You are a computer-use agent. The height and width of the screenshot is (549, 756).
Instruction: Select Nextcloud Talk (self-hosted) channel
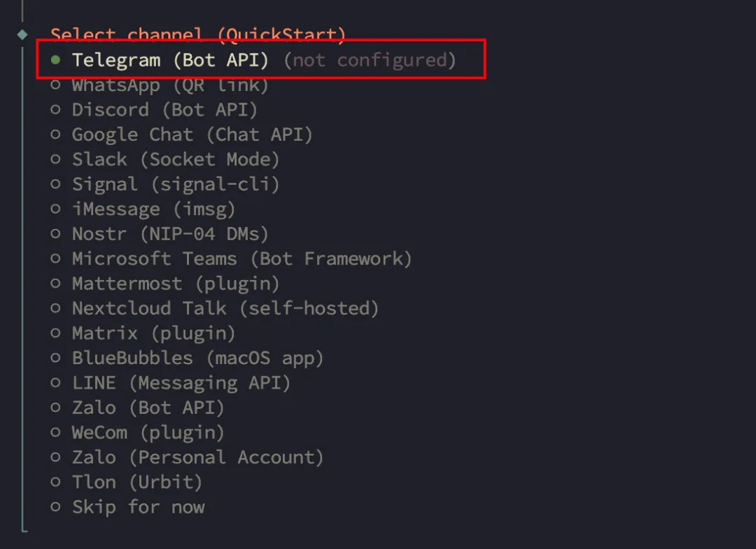pyautogui.click(x=225, y=308)
